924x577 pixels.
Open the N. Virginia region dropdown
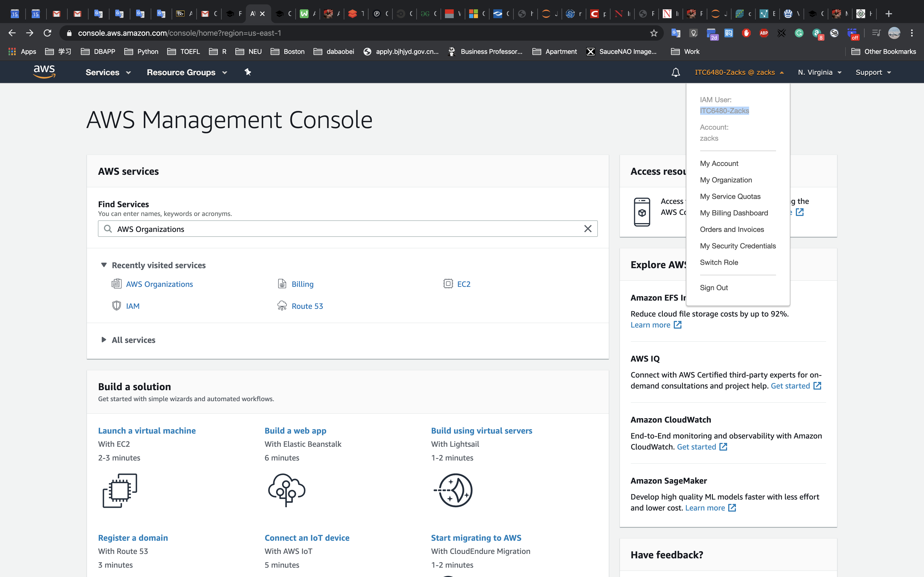819,73
